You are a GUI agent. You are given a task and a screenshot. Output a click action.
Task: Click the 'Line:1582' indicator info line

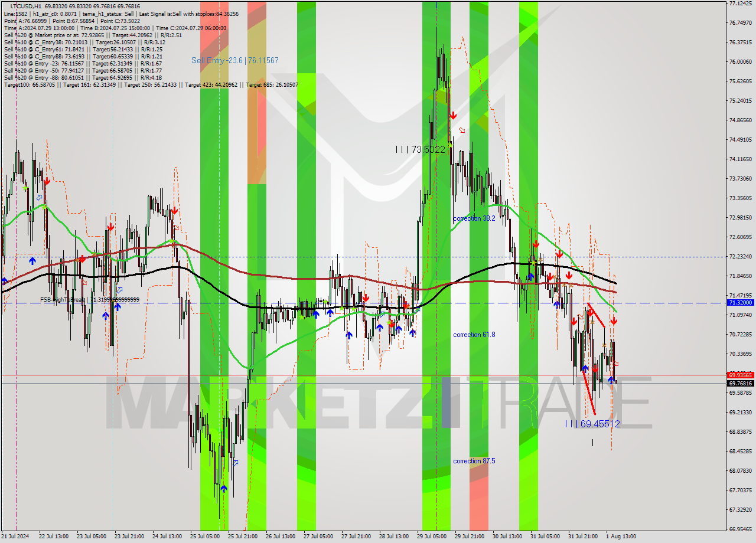point(121,14)
